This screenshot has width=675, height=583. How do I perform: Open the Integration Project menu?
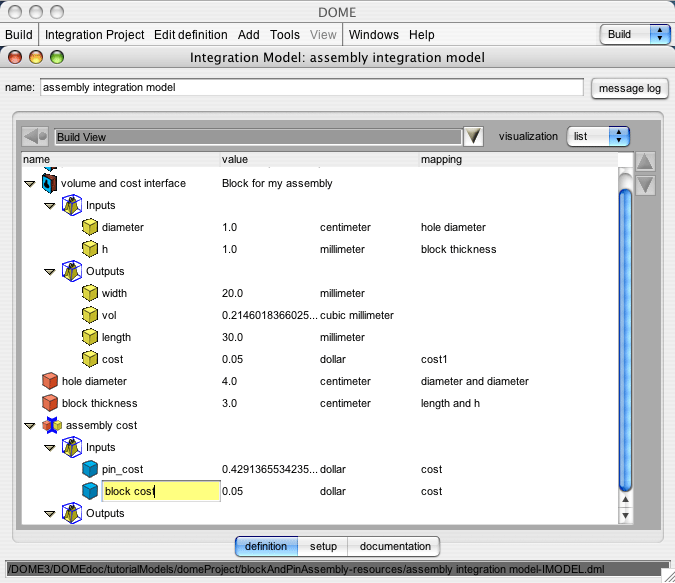click(94, 34)
